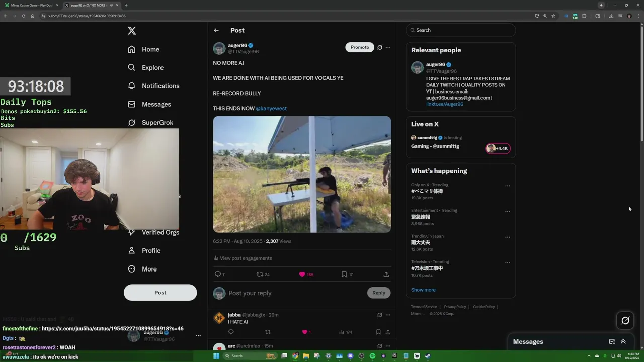644x362 pixels.
Task: Click View post engagements
Action: (x=243, y=258)
